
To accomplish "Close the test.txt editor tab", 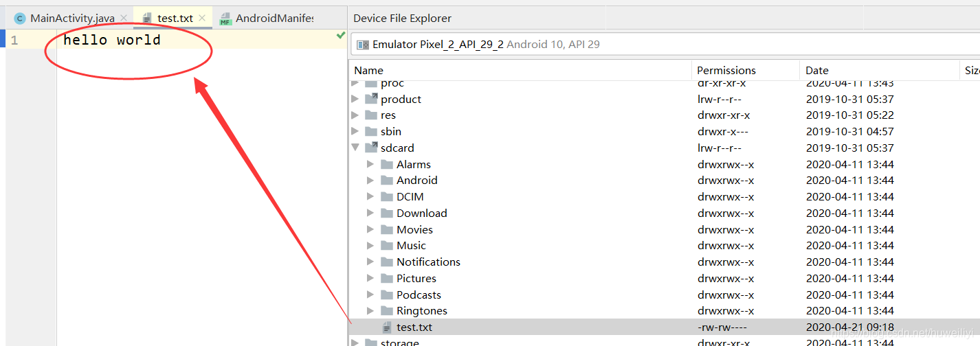I will coord(201,19).
